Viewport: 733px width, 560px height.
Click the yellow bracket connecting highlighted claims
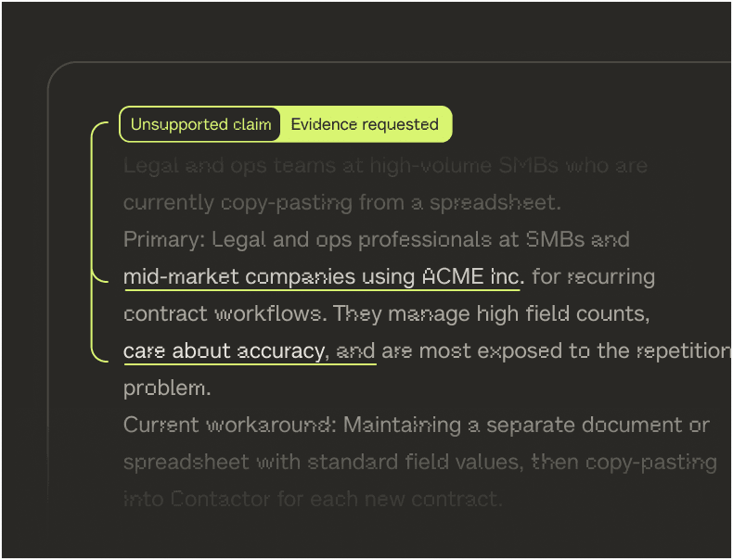(x=92, y=241)
